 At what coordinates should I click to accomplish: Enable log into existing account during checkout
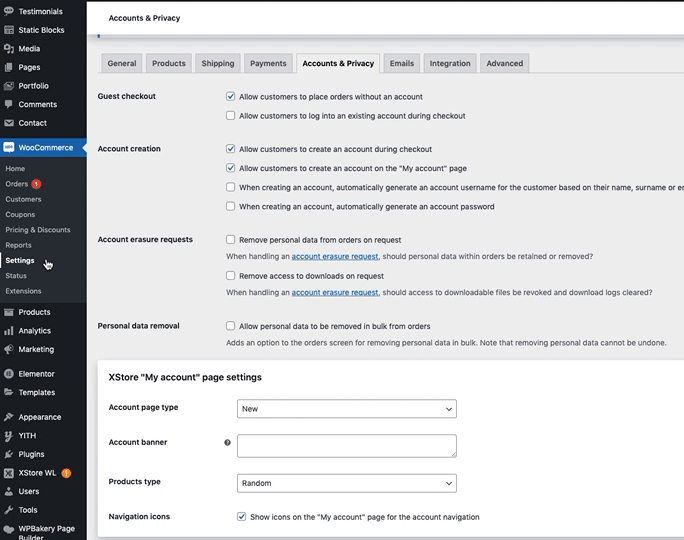230,116
